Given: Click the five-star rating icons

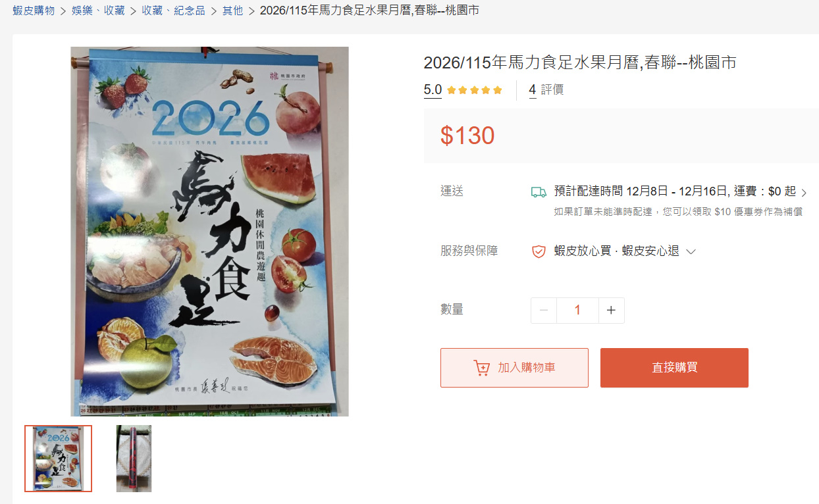Looking at the screenshot, I should (x=474, y=90).
